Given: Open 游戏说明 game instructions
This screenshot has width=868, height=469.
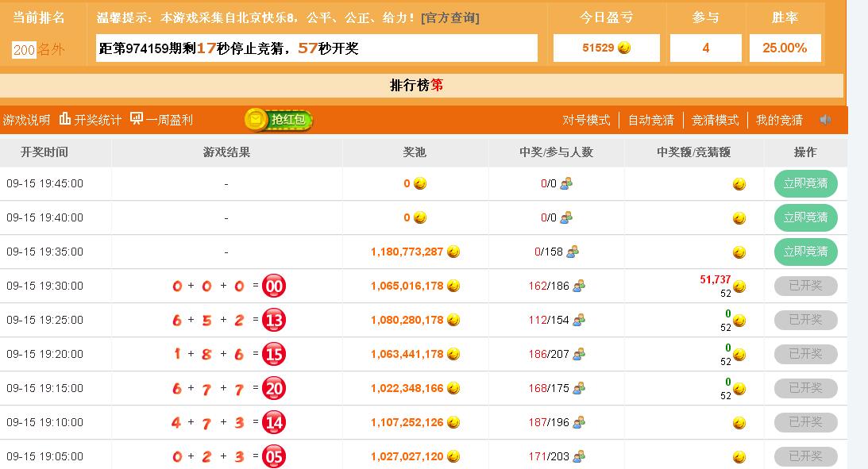Looking at the screenshot, I should pos(26,120).
